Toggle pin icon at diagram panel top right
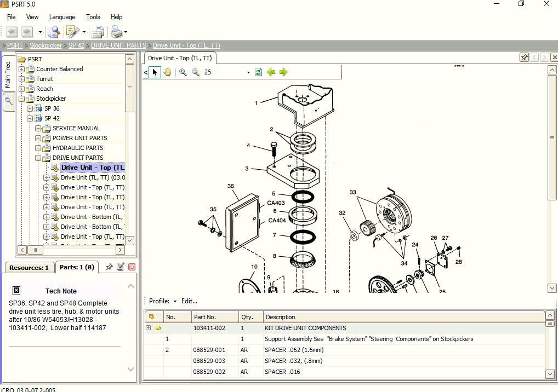Viewport: 558px width, 392px height. 524,57
